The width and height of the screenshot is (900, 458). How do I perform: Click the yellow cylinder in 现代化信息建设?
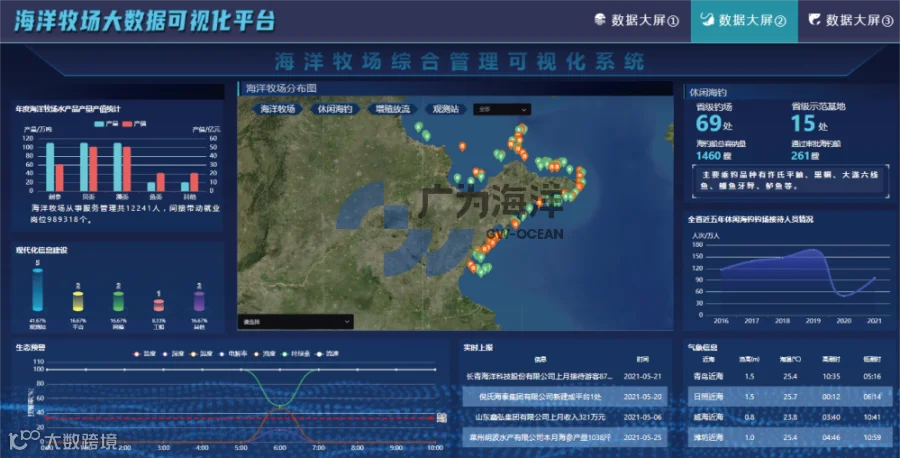tap(78, 301)
